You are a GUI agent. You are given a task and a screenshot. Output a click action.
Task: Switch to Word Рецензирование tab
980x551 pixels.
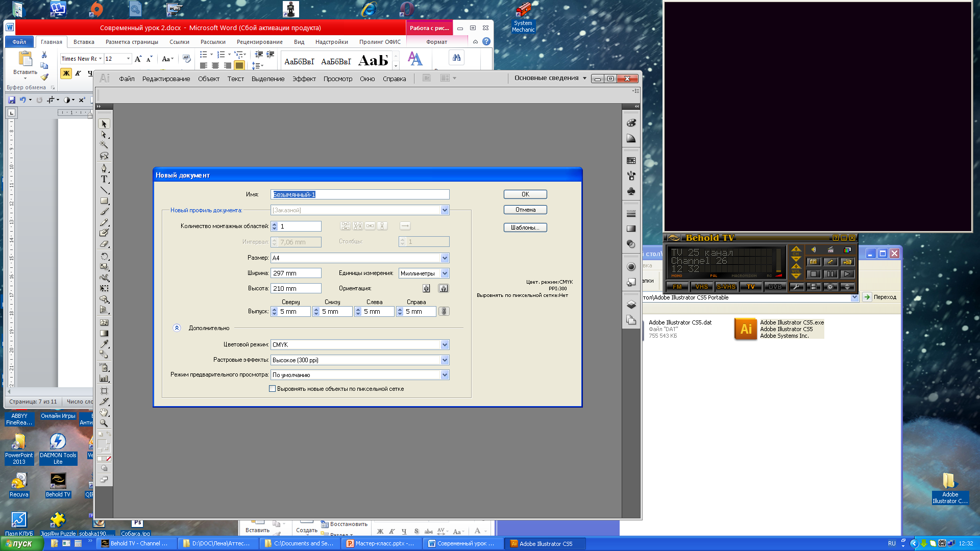point(259,42)
